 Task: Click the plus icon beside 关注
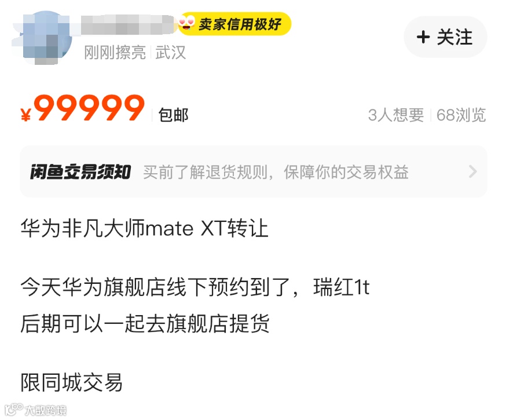point(423,37)
